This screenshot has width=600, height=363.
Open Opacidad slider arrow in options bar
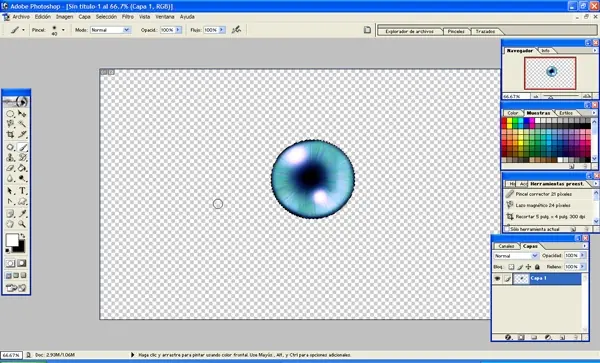point(178,30)
